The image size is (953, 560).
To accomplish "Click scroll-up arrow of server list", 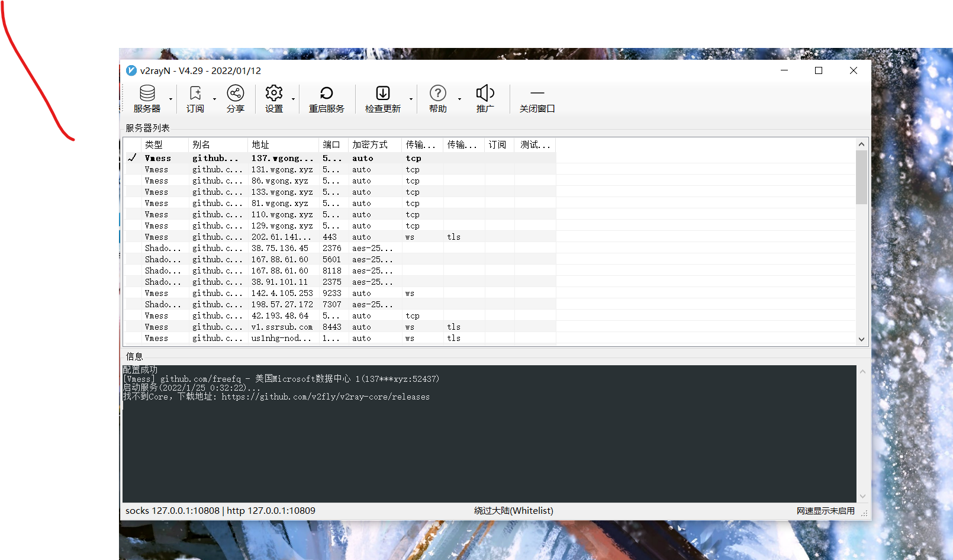I will click(x=861, y=144).
